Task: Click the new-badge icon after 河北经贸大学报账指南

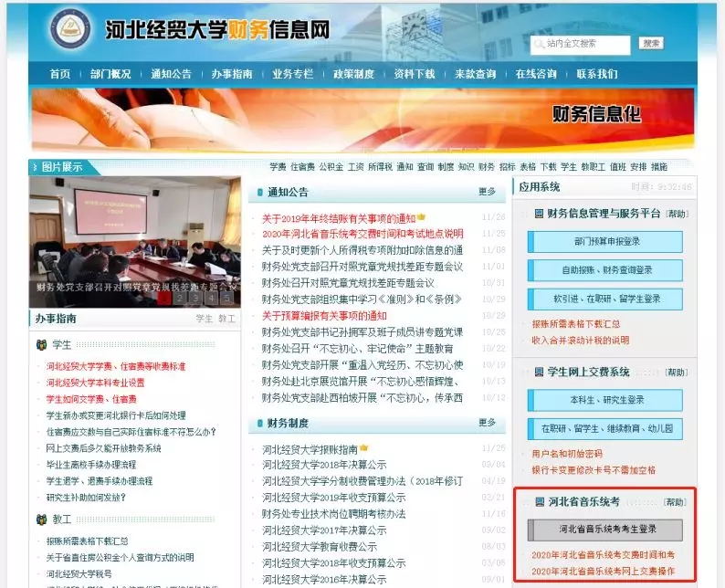Action: coord(364,448)
